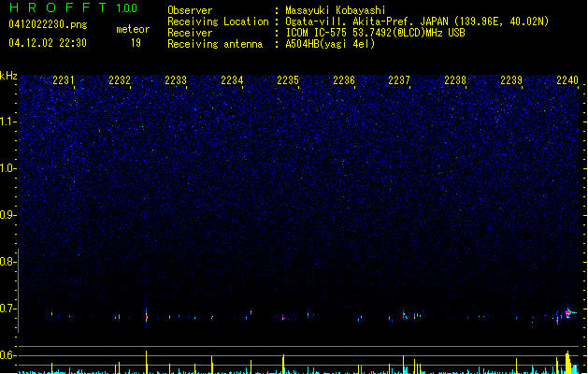The height and width of the screenshot is (374, 588).
Task: Click time marker 2231
Action: pyautogui.click(x=64, y=80)
